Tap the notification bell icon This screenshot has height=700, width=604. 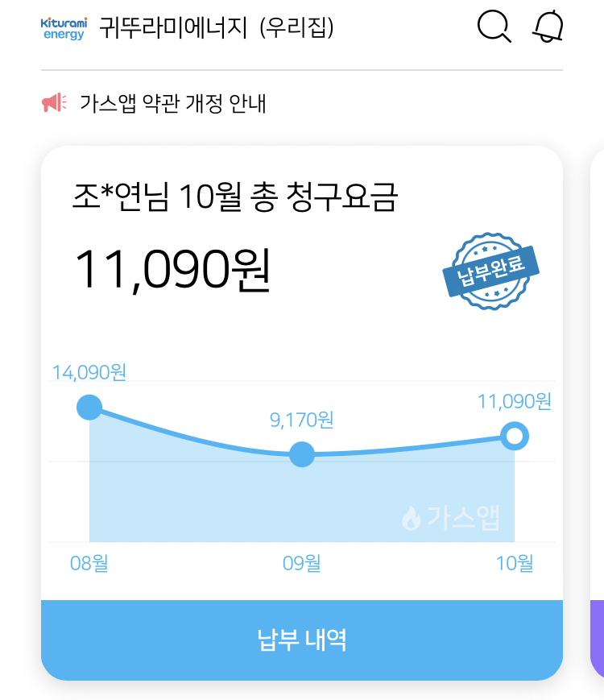tap(548, 27)
